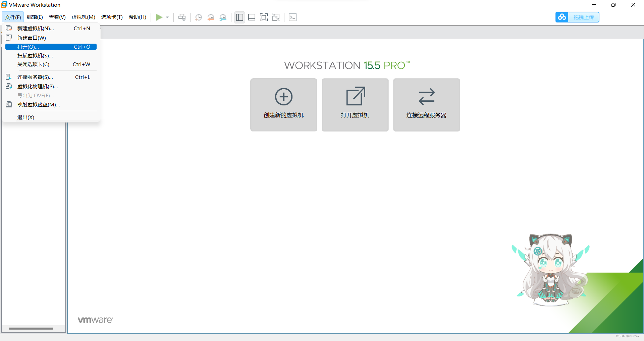Viewport: 644px width, 341px height.
Task: Open the 选项卡(T) menu
Action: [x=112, y=17]
